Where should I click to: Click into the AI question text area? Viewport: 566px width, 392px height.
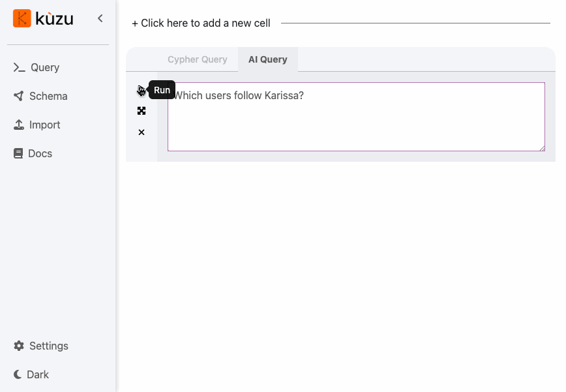[x=356, y=117]
